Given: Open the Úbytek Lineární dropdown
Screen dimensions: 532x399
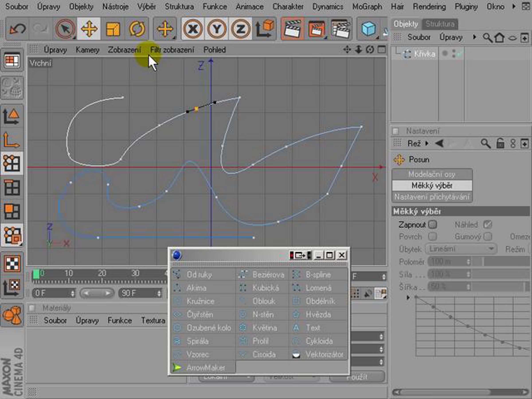Looking at the screenshot, I should pyautogui.click(x=461, y=249).
